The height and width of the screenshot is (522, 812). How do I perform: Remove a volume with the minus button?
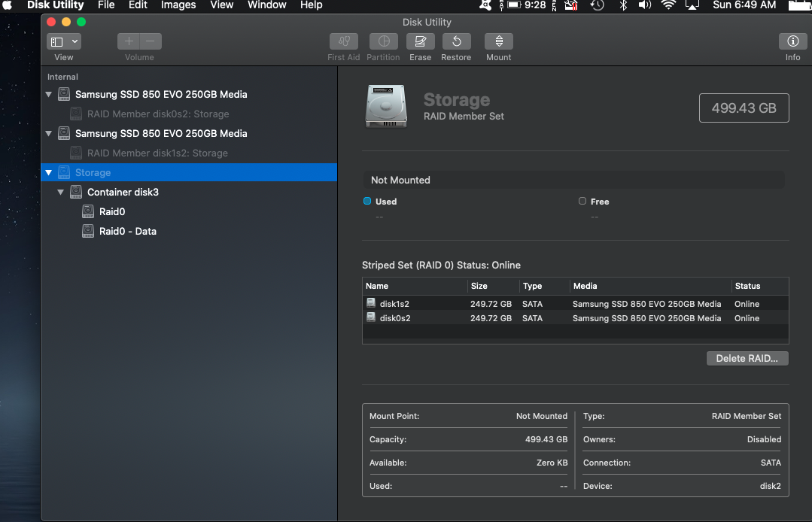tap(151, 41)
